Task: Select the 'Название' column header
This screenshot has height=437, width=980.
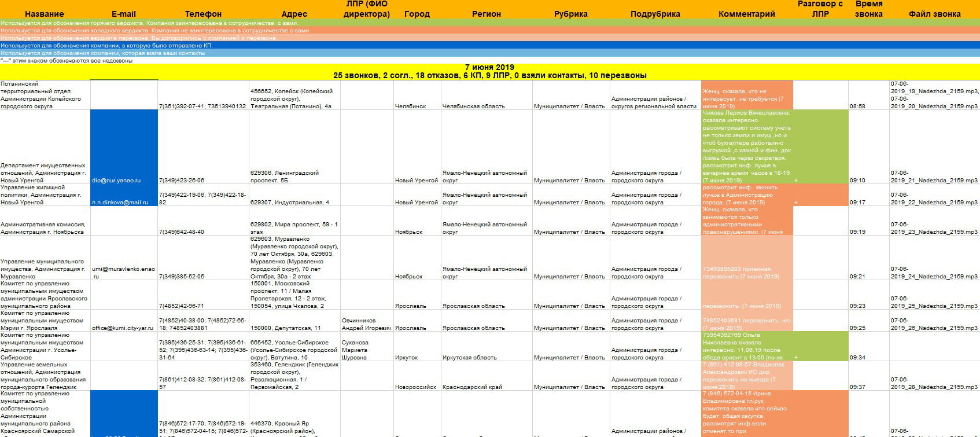Action: 45,14
